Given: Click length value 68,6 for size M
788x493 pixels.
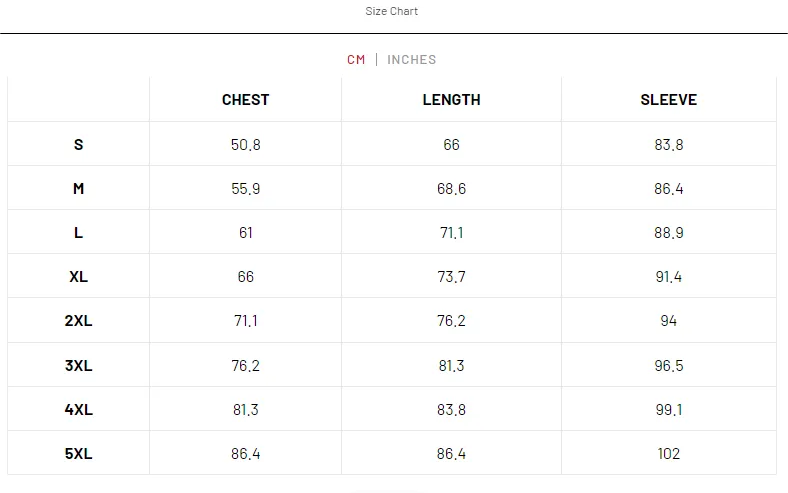Looking at the screenshot, I should tap(451, 188).
